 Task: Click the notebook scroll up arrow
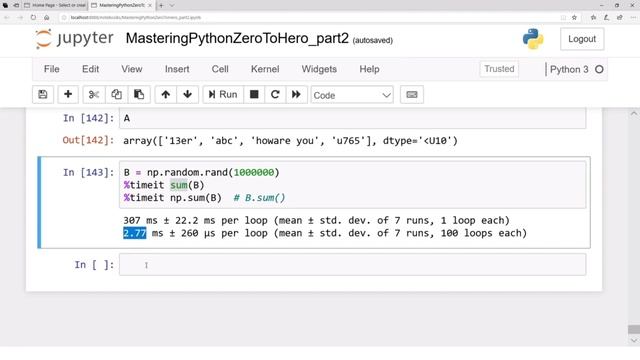(x=633, y=113)
